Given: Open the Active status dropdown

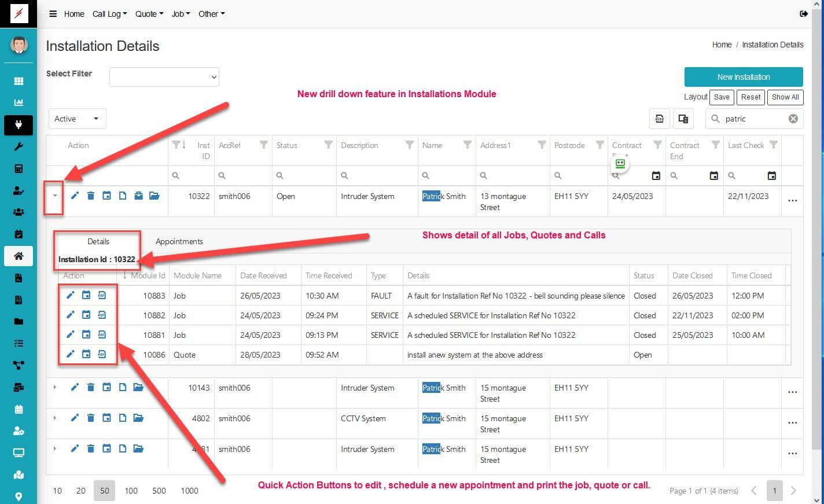Looking at the screenshot, I should 77,119.
